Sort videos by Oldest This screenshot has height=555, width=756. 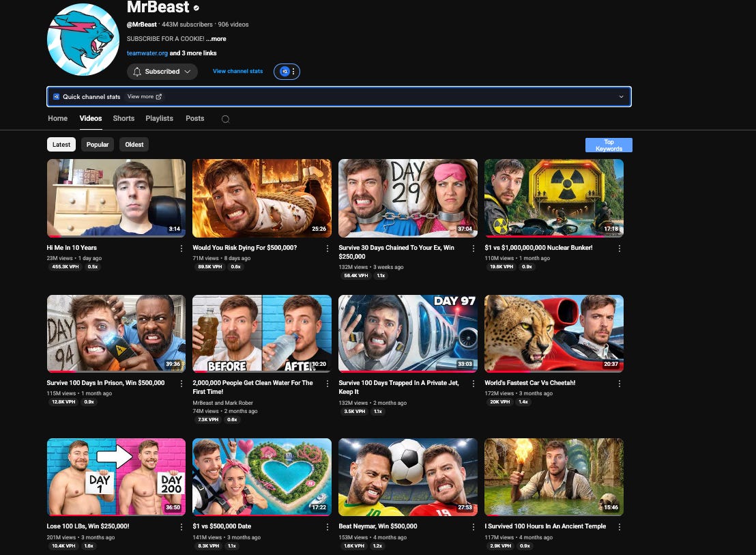pyautogui.click(x=134, y=144)
